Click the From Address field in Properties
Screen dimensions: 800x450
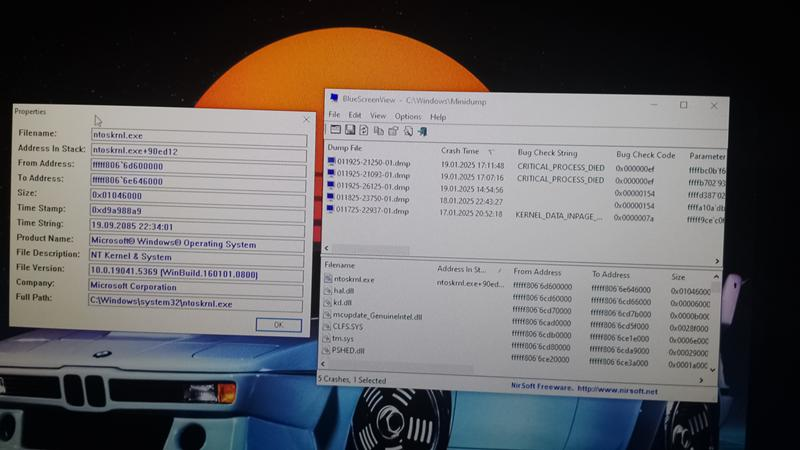click(x=198, y=166)
